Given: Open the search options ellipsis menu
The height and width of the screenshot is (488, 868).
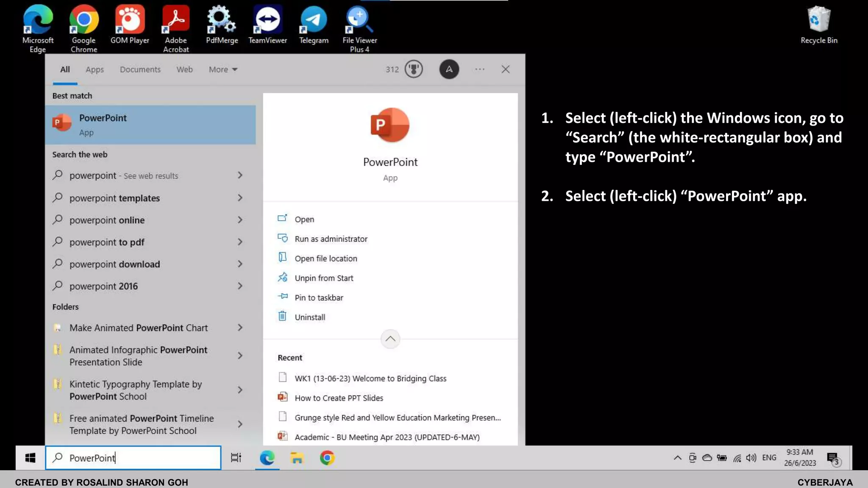Looking at the screenshot, I should (x=480, y=69).
